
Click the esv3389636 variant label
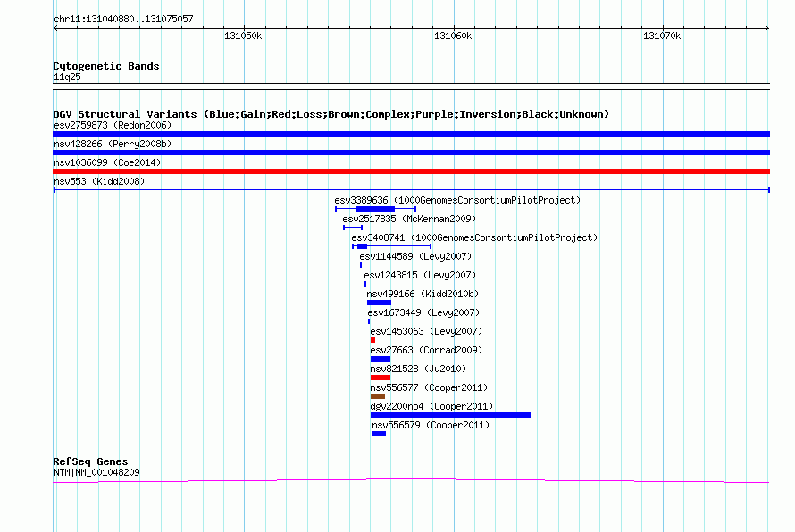(x=457, y=200)
